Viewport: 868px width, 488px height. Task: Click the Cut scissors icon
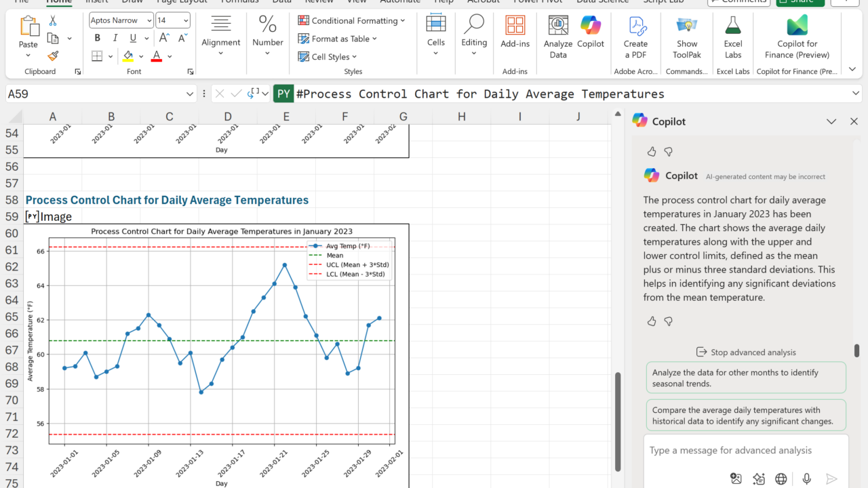[x=54, y=22]
